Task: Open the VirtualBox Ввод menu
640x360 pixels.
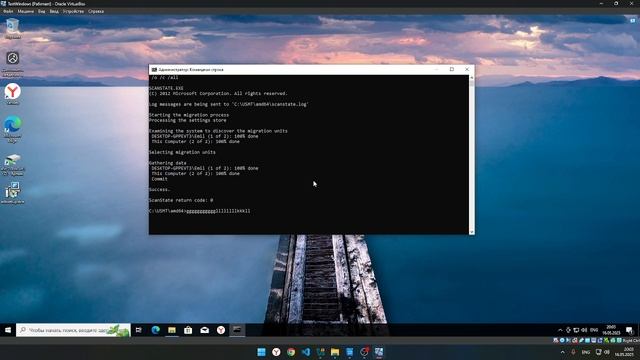Action: click(x=54, y=11)
